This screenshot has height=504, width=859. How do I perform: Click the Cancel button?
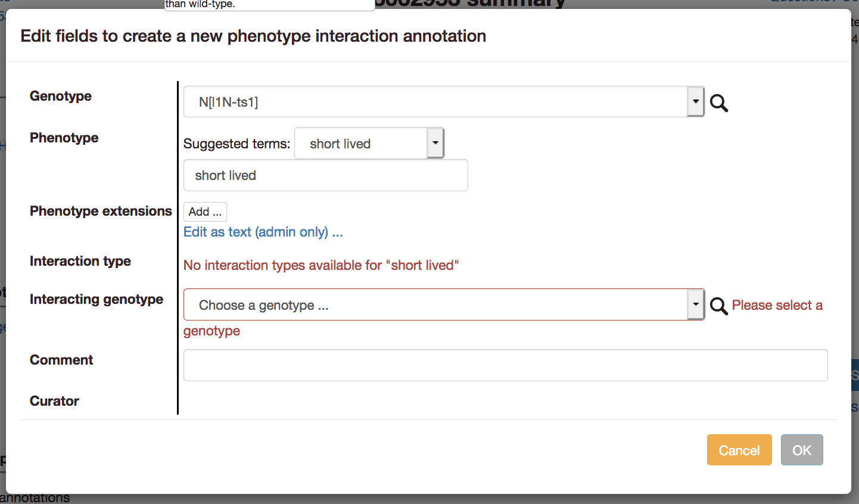click(x=739, y=450)
